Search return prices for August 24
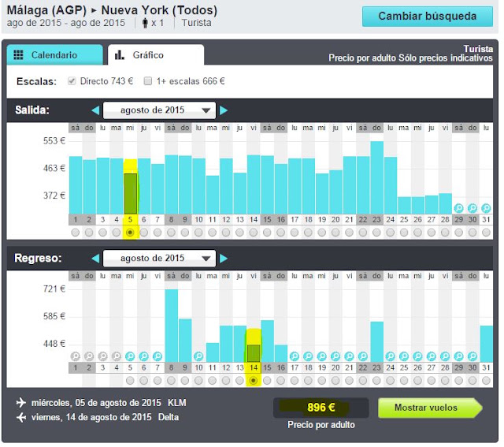504x447 pixels. point(391,356)
